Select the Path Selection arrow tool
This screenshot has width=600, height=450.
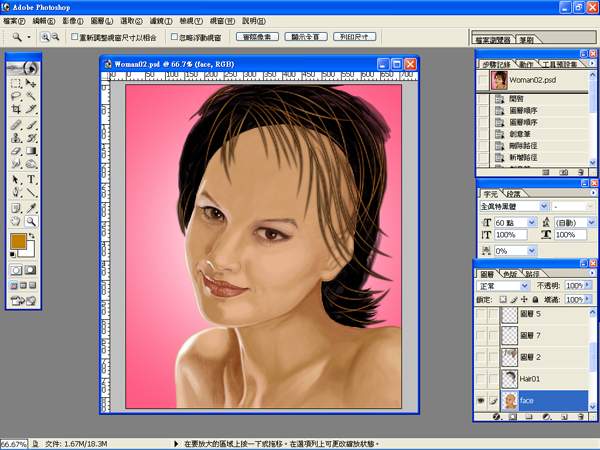point(16,179)
